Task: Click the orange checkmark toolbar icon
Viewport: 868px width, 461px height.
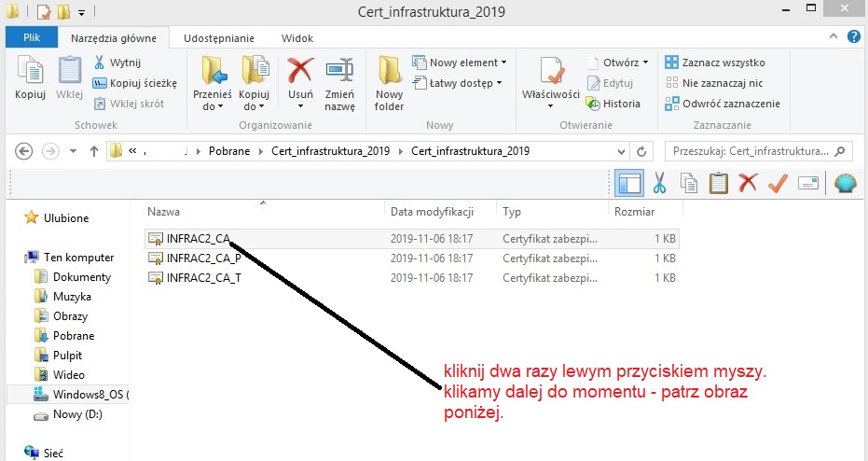Action: tap(777, 183)
